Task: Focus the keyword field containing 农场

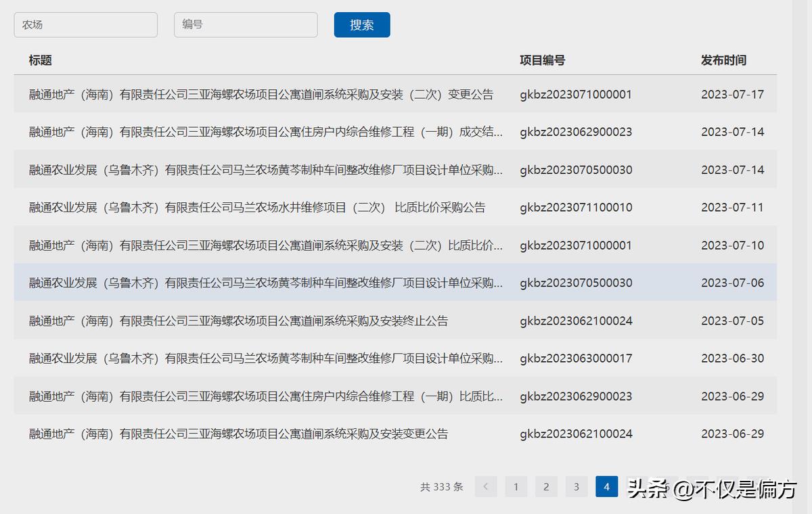Action: click(85, 25)
